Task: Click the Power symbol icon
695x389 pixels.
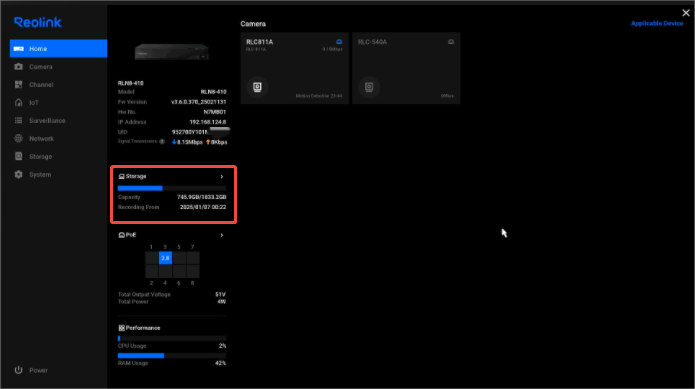Action: pyautogui.click(x=19, y=370)
